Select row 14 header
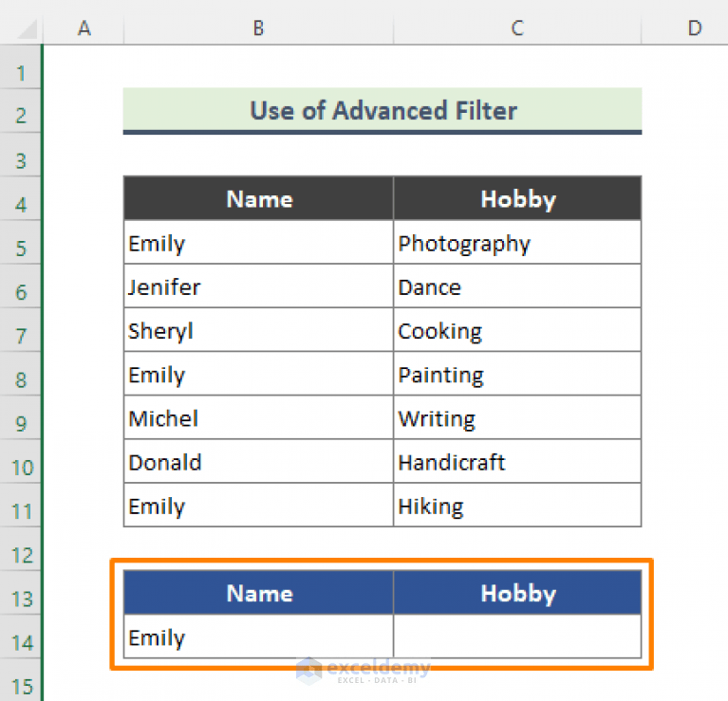The image size is (728, 701). pos(21,636)
